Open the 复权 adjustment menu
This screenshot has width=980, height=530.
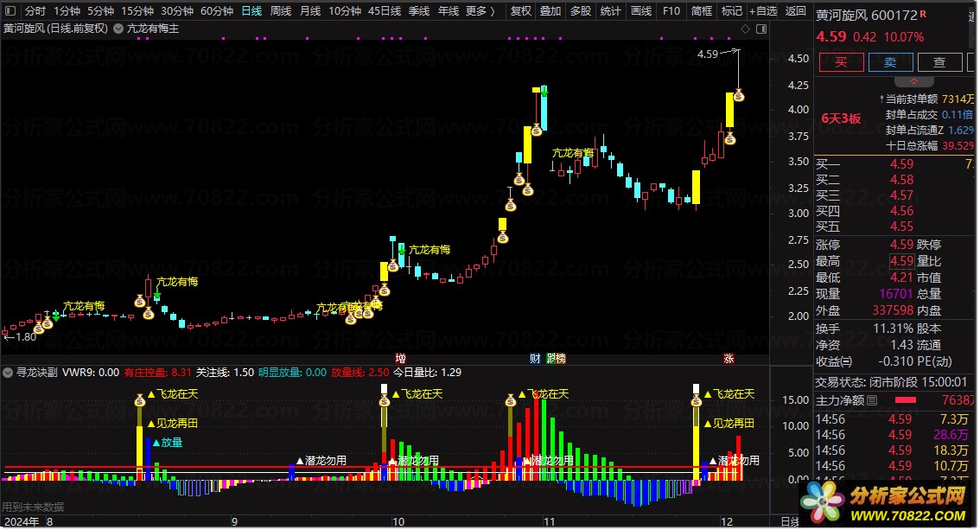[520, 10]
